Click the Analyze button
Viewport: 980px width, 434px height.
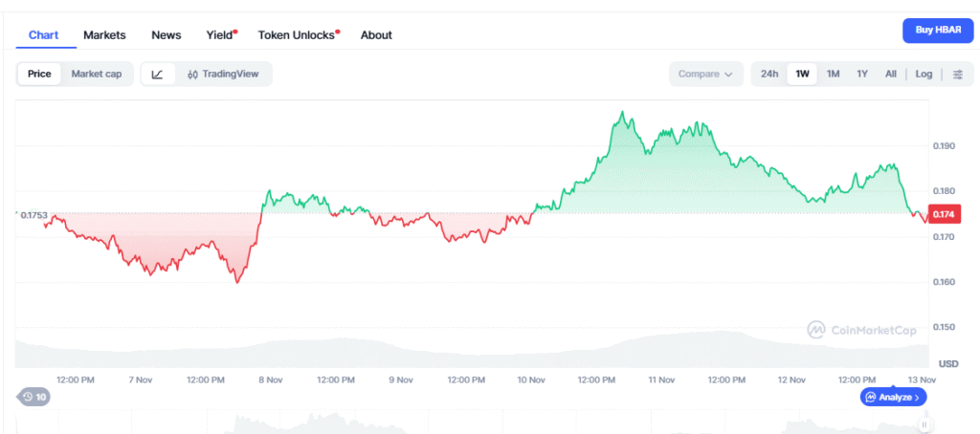(x=893, y=397)
